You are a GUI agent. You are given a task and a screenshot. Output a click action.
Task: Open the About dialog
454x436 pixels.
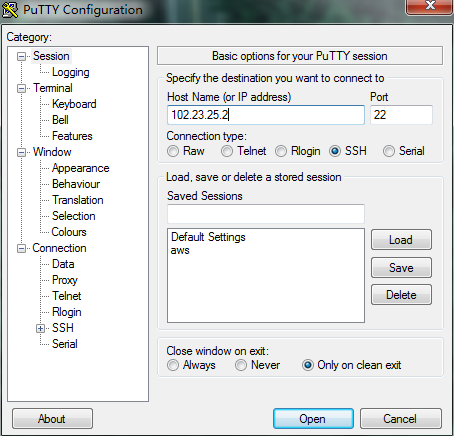point(52,419)
